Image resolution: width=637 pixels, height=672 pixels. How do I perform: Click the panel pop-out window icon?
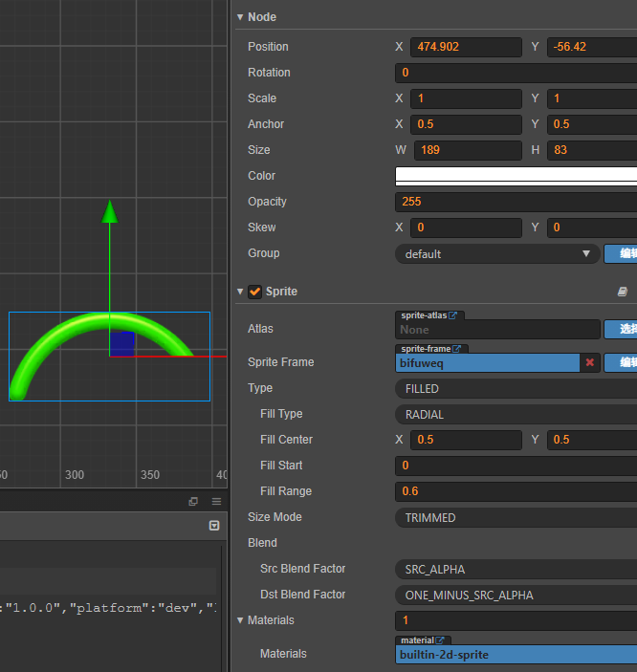click(193, 501)
